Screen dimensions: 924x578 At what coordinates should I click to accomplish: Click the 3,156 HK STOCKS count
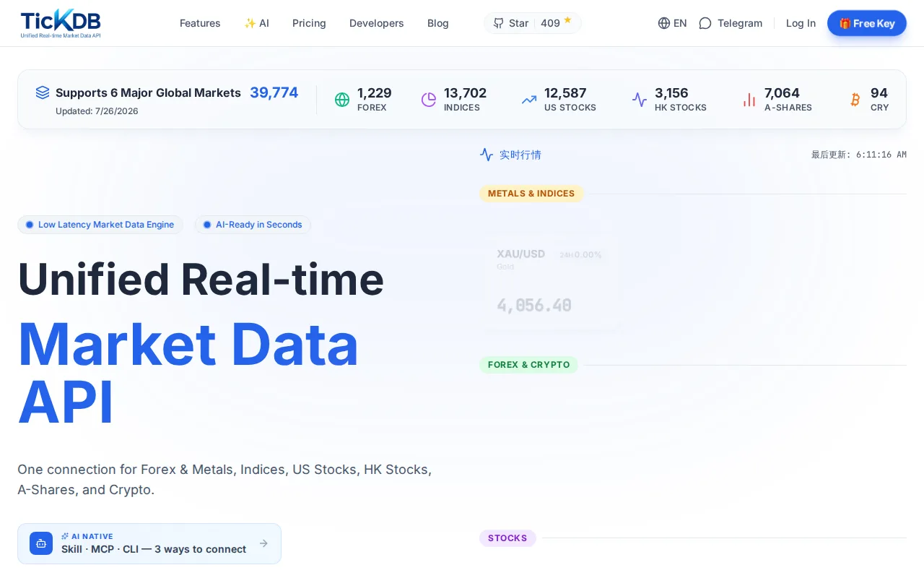671,93
